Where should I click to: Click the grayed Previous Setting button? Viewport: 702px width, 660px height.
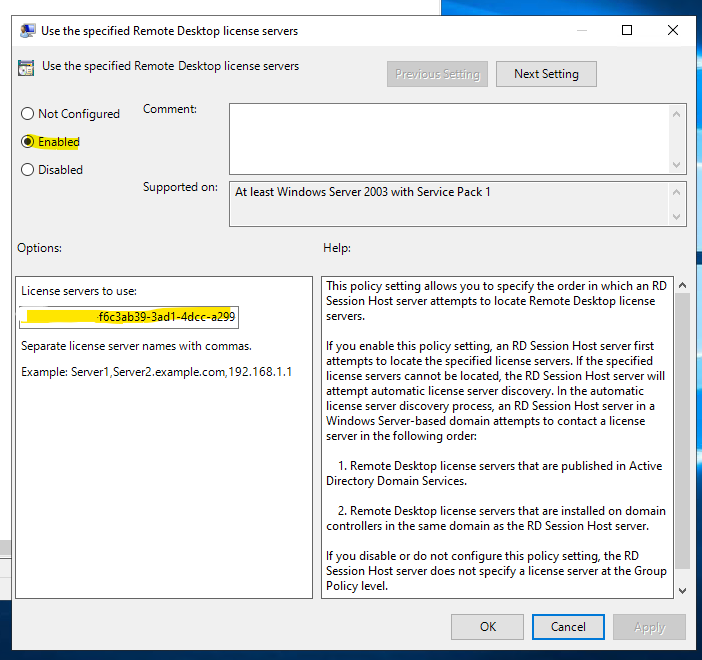437,74
